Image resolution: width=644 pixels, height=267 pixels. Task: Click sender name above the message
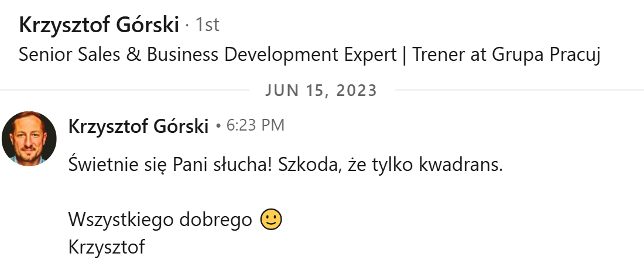(138, 126)
